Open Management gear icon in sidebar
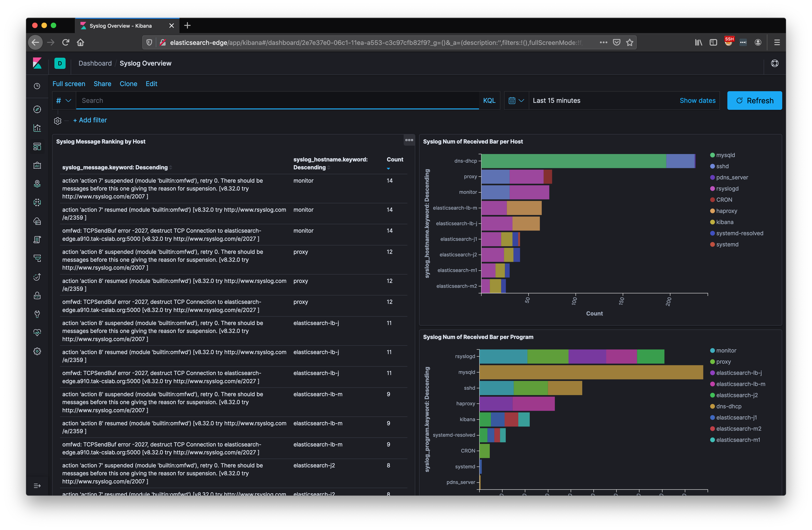 37,351
